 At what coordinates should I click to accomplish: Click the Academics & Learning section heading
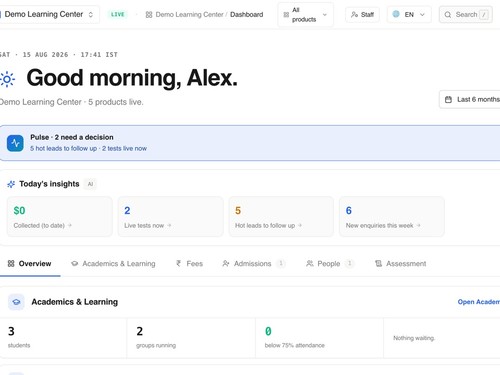[x=75, y=302]
